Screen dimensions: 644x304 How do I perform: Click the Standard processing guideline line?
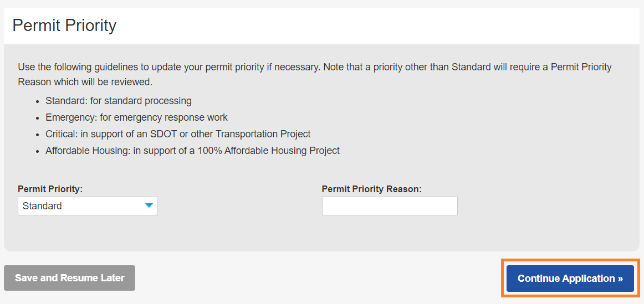119,101
